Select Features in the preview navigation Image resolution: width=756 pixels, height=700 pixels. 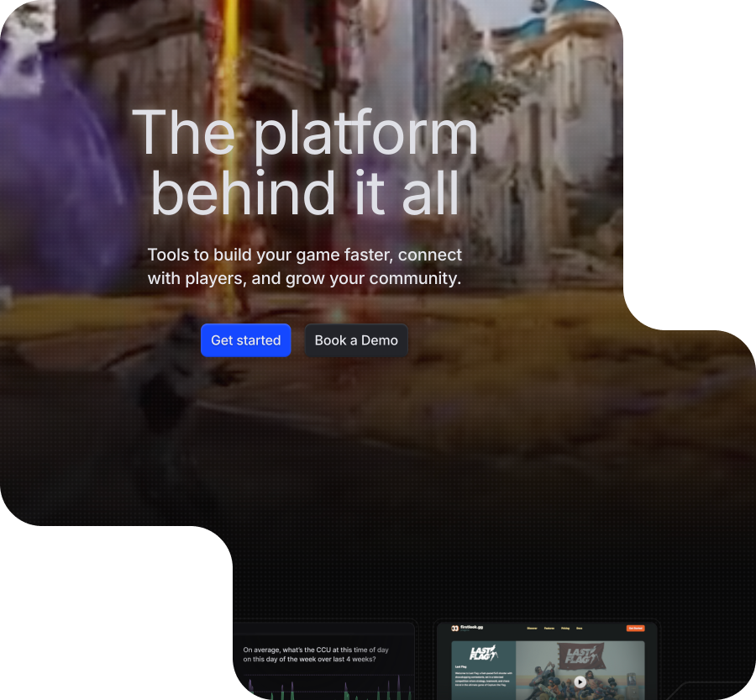click(x=549, y=628)
